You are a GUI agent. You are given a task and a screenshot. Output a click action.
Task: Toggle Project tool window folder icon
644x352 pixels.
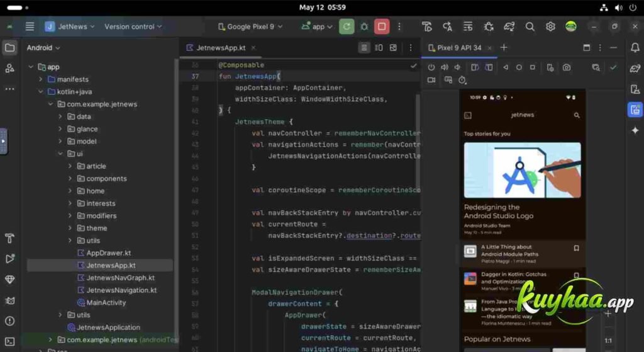9,48
